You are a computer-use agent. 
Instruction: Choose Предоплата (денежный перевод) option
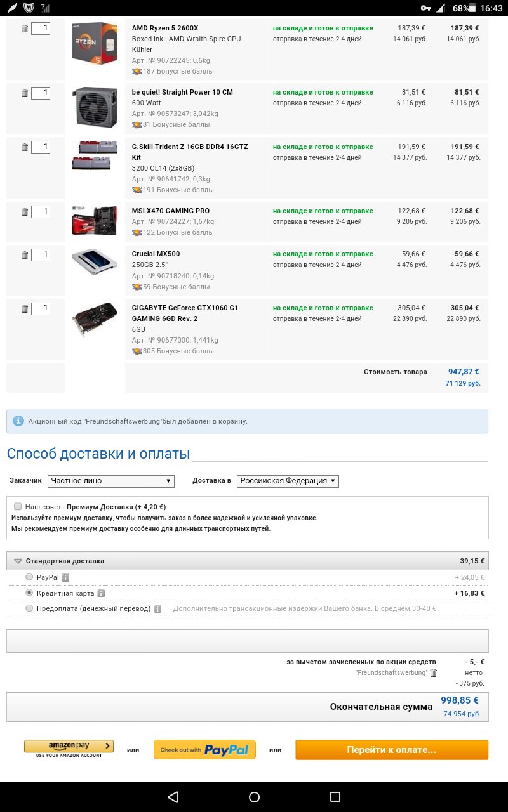click(x=29, y=608)
